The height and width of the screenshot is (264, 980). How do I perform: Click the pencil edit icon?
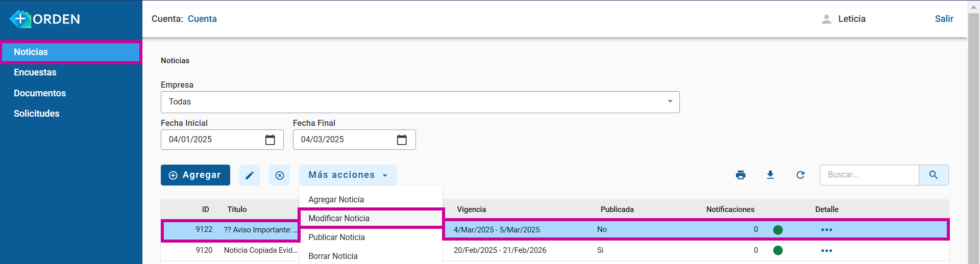(x=250, y=175)
